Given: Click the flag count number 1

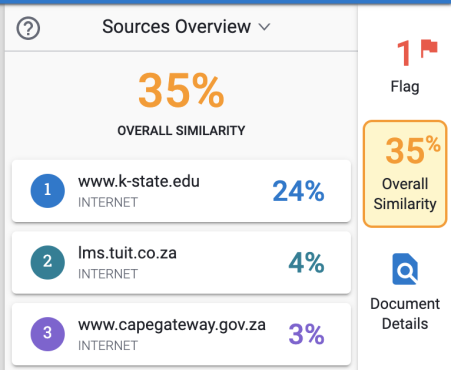Looking at the screenshot, I should coord(404,53).
